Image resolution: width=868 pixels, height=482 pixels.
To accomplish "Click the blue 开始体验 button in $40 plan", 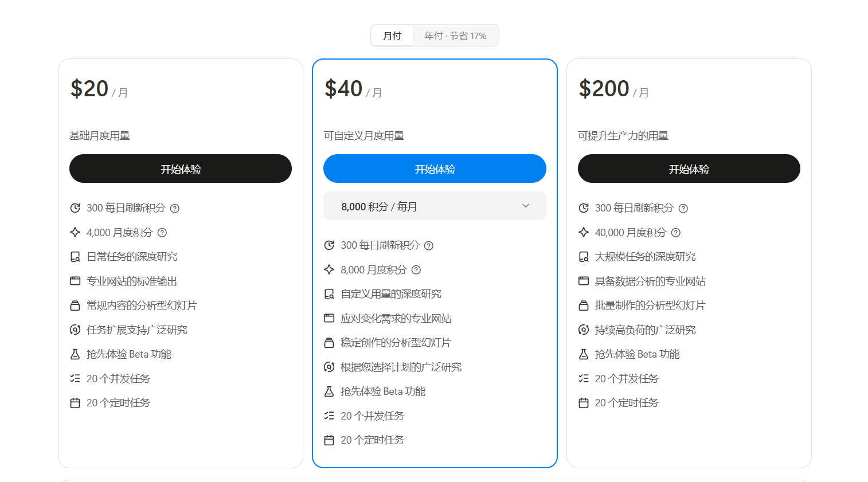I will click(x=435, y=168).
